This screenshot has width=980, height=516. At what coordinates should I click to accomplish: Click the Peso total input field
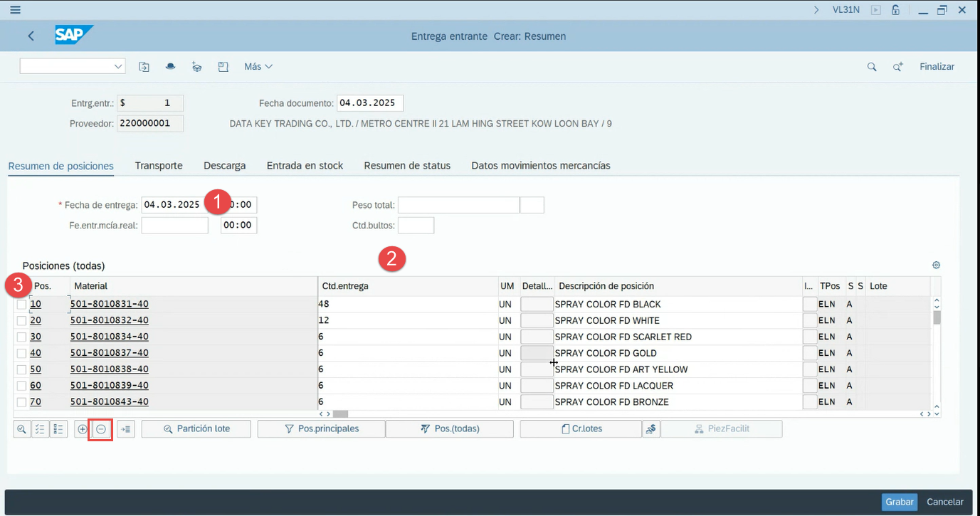pos(458,206)
